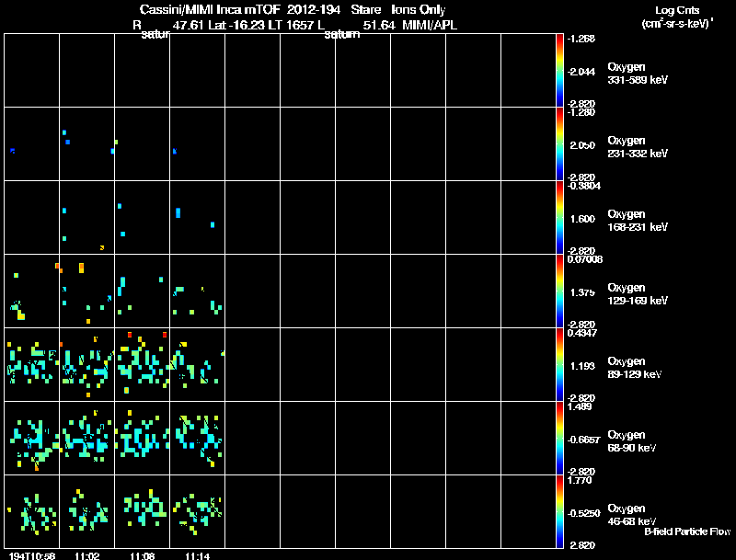This screenshot has width=736, height=560.
Task: Open the 46-68 keV image panel at 10:58
Action: tap(32, 511)
